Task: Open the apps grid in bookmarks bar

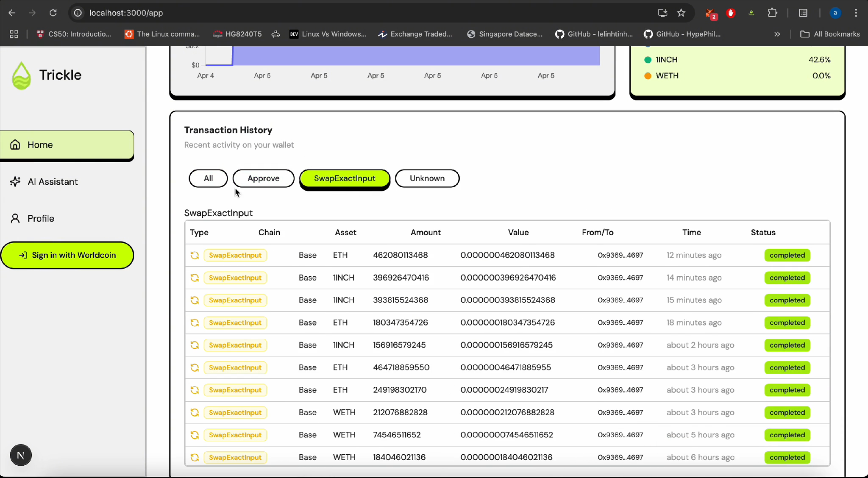Action: [14, 34]
